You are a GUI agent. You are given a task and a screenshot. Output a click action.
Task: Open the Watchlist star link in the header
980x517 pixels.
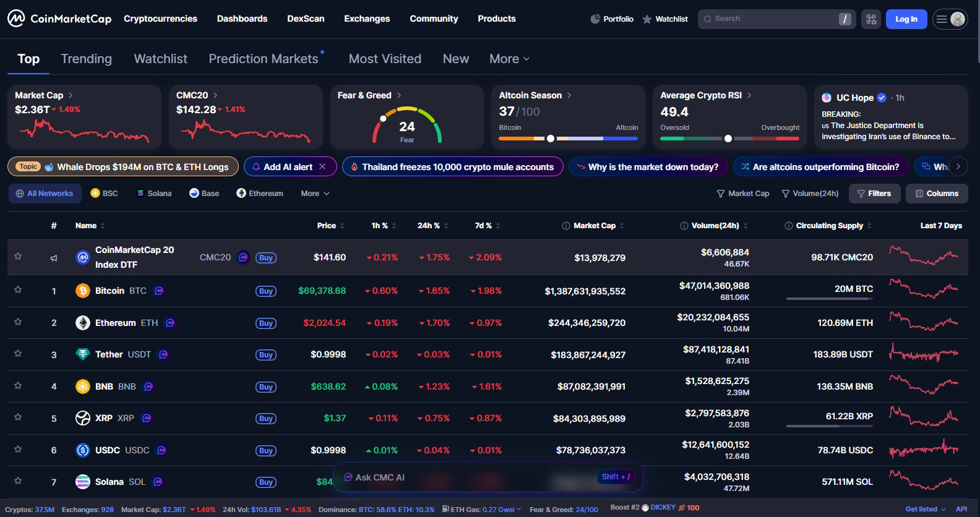click(x=665, y=19)
